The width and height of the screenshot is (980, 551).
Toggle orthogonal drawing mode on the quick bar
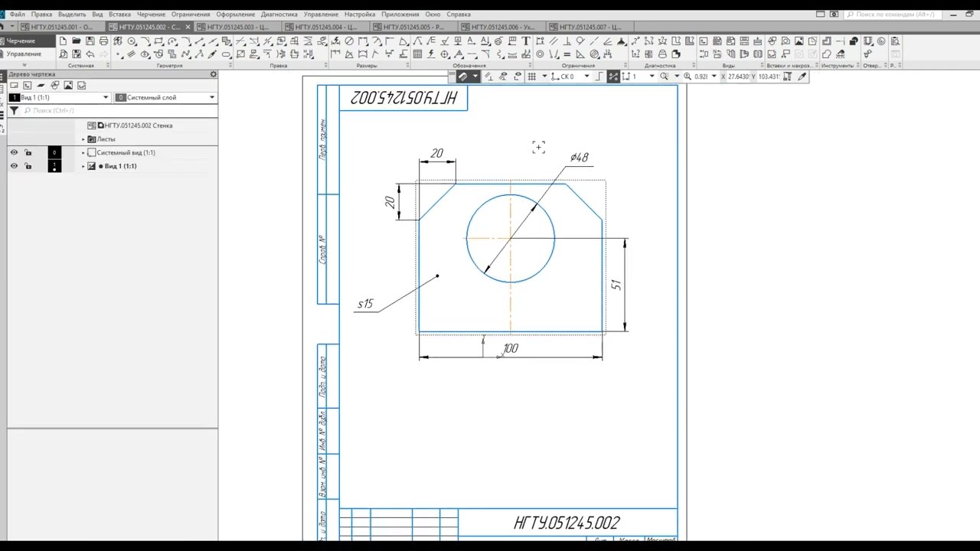point(599,77)
